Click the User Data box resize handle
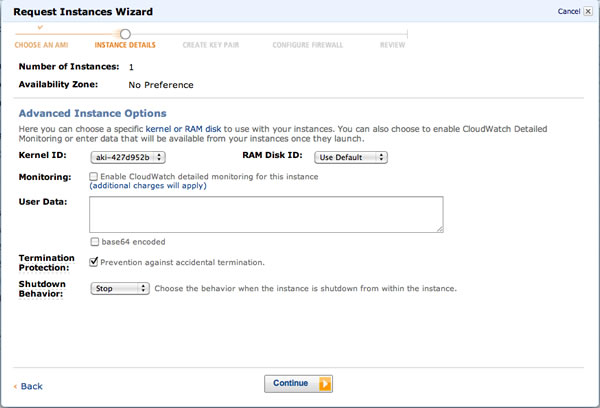Viewport: 600px width, 408px height. tap(438, 228)
